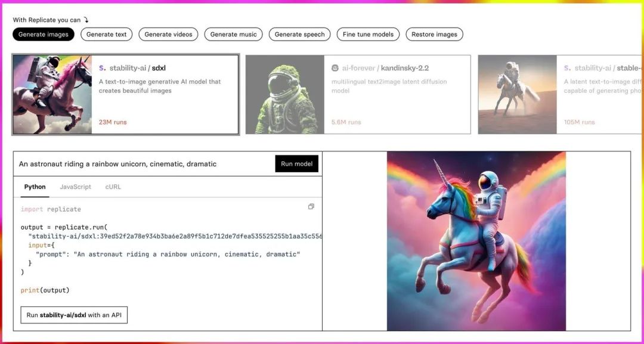Open the sdxl astronaut horse thumbnail
Viewport: 644px width, 344px height.
point(52,95)
